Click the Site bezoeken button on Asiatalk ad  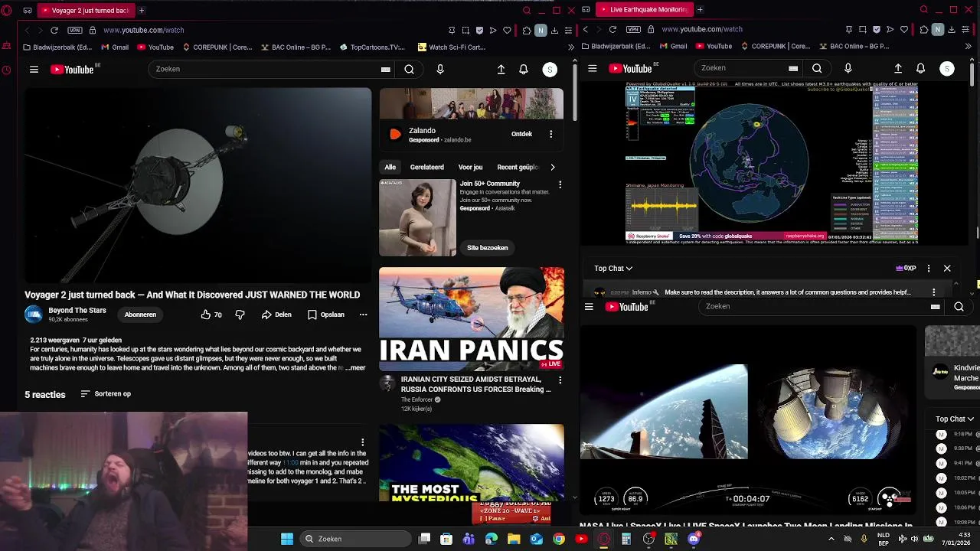pyautogui.click(x=487, y=248)
